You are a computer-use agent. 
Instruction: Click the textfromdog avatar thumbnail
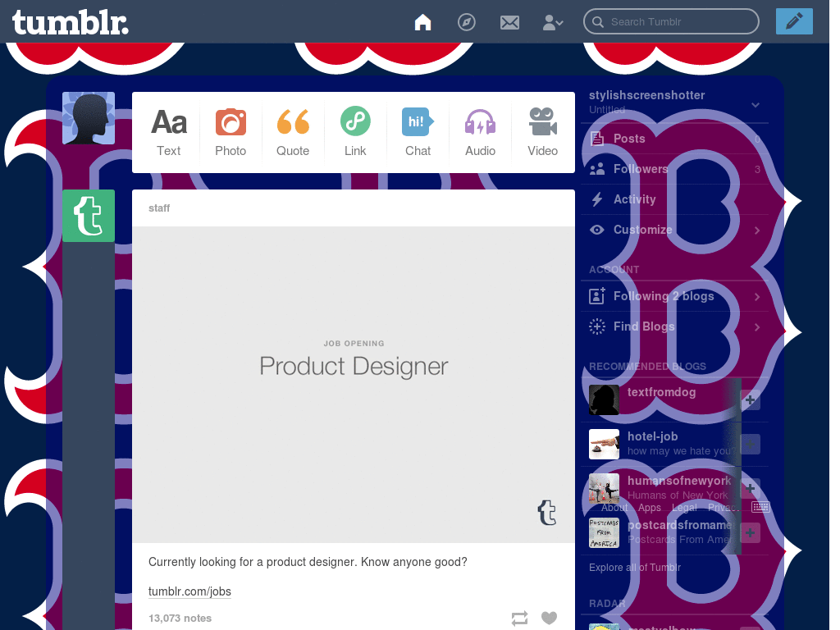tap(604, 399)
